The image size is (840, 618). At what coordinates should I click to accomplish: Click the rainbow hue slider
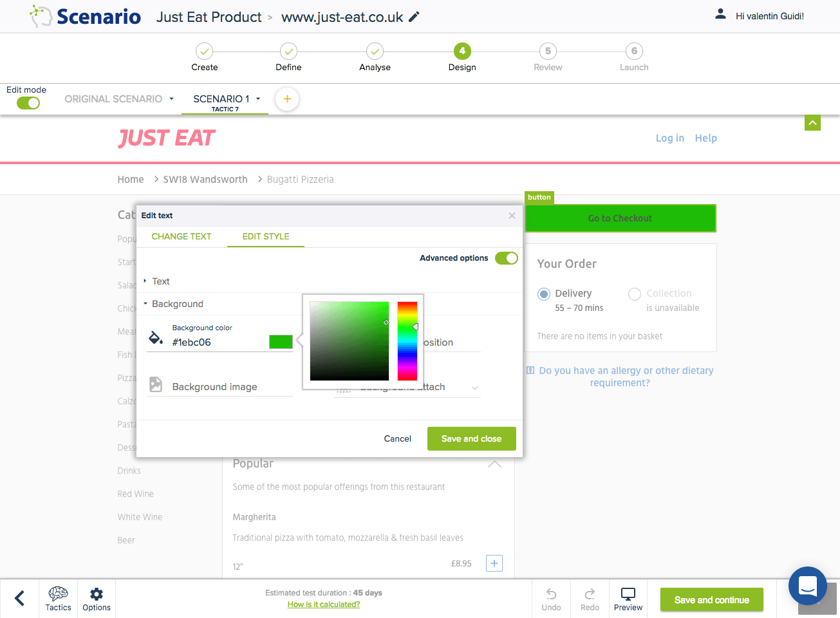click(407, 341)
